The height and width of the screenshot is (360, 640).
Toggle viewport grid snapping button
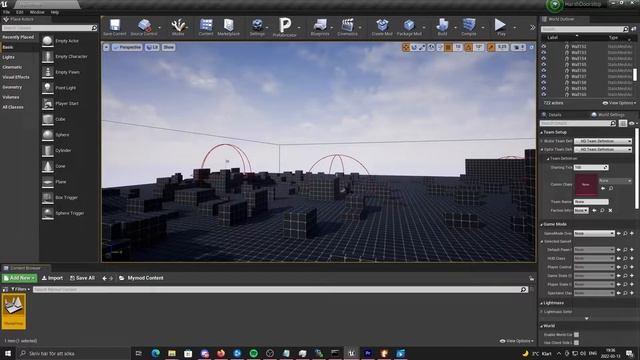pos(448,47)
